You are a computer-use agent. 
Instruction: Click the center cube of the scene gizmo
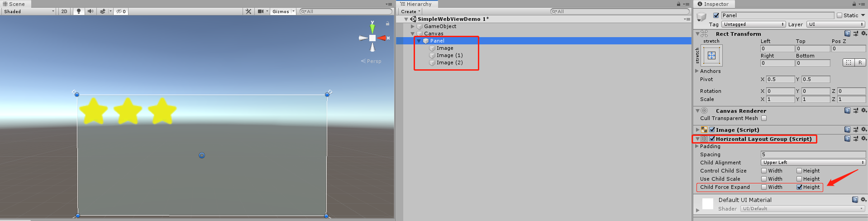[x=372, y=38]
